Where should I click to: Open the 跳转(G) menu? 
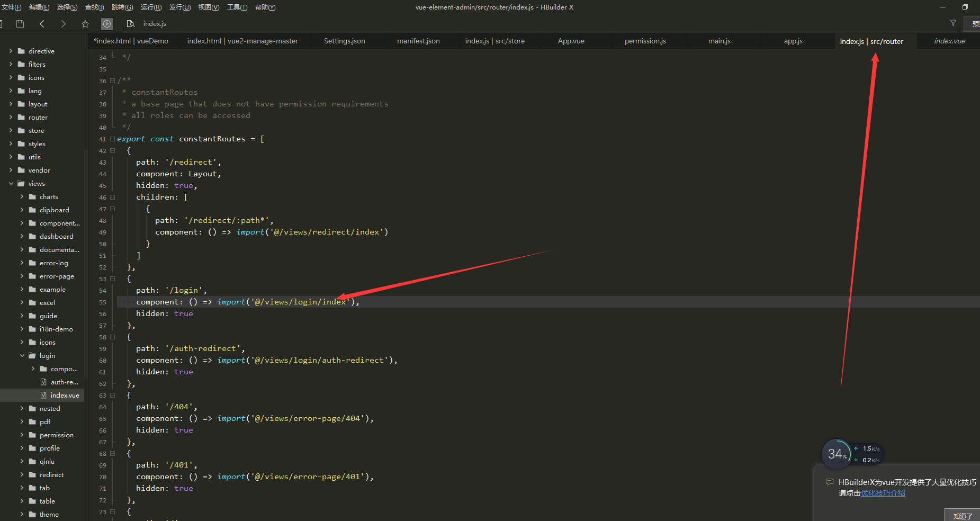[122, 7]
